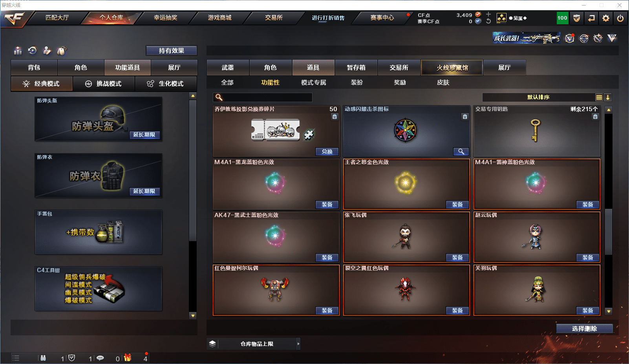Viewport: 629px width, 364px height.
Task: Select the 装扮 filter tab
Action: (x=357, y=82)
